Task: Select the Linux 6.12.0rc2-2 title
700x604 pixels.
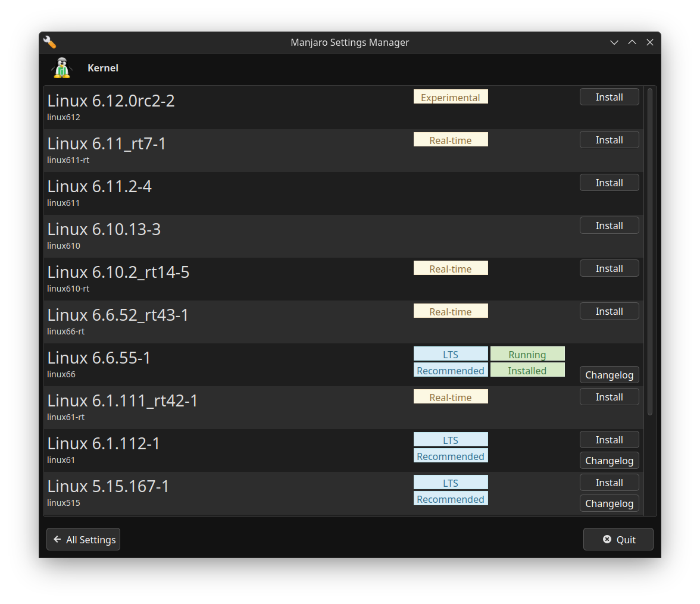Action: (111, 101)
